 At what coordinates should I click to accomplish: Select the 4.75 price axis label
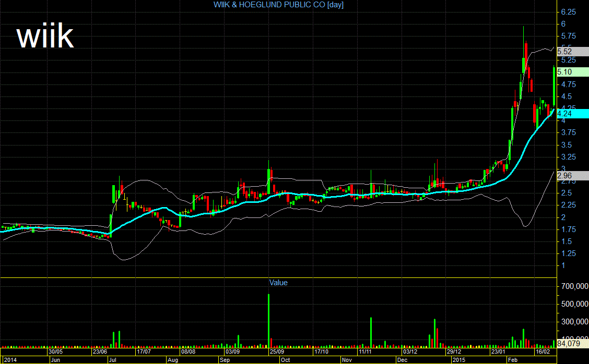[x=568, y=84]
